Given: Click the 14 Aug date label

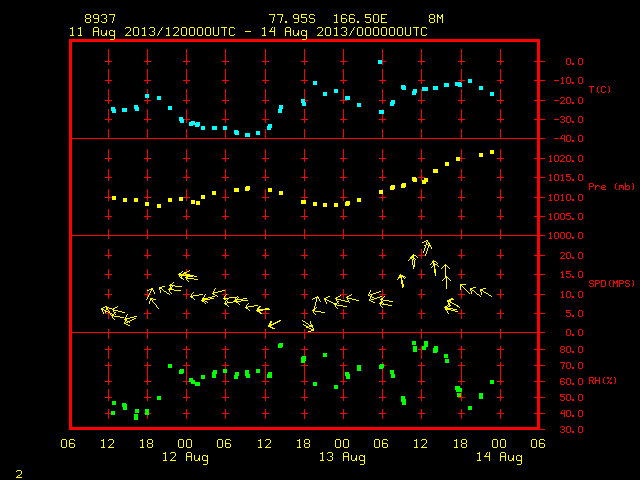Looking at the screenshot, I should click(499, 457).
